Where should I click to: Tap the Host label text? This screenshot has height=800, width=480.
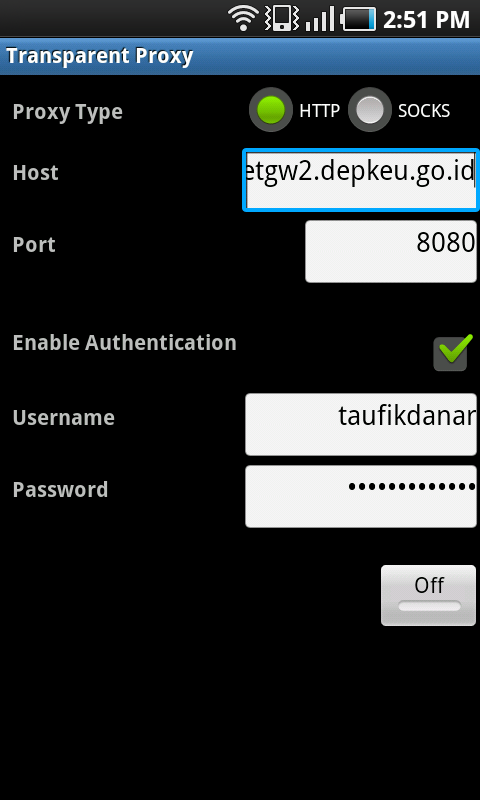coord(35,172)
